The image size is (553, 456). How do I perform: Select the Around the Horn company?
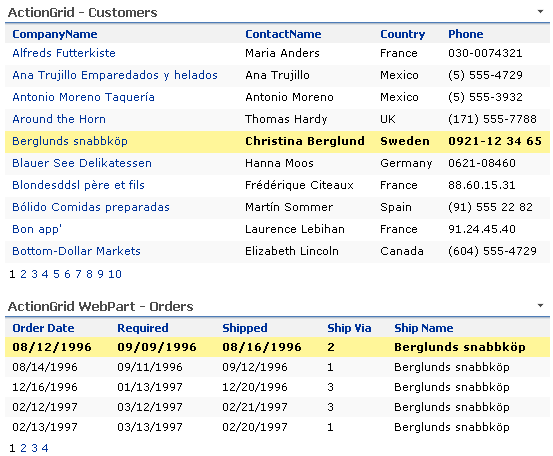click(59, 119)
